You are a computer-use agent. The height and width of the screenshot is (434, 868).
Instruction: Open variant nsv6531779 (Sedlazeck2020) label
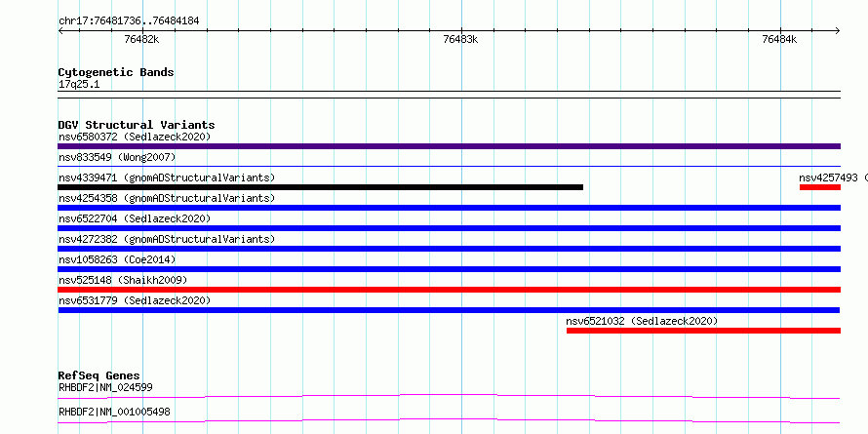135,300
